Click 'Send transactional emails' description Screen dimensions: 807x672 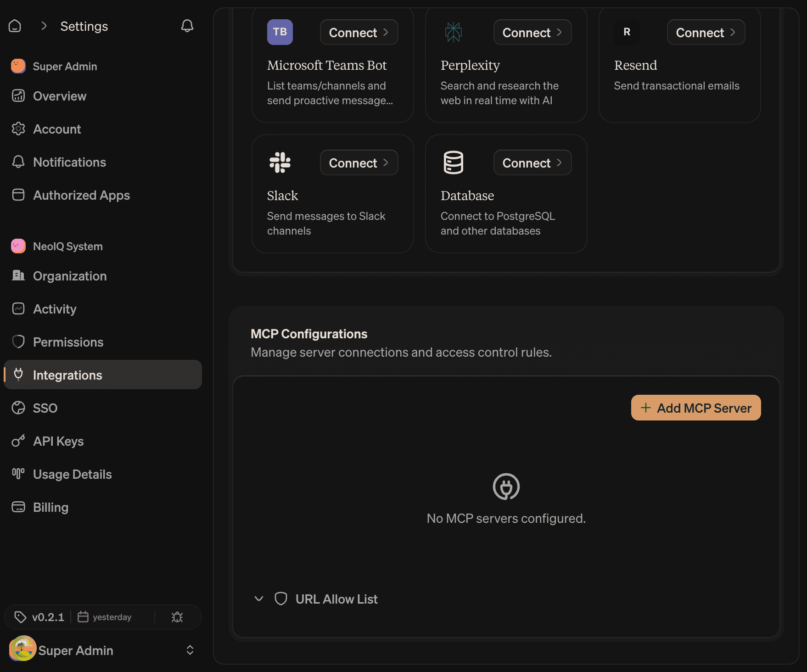click(677, 86)
